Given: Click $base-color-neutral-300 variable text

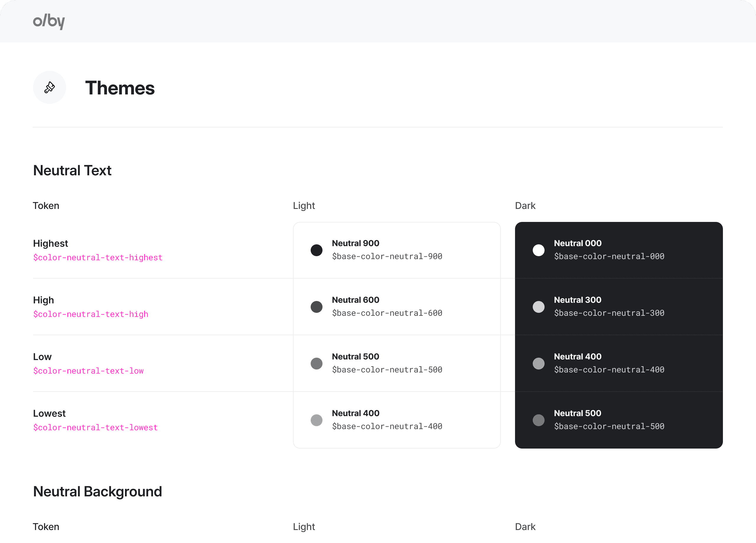Looking at the screenshot, I should point(609,313).
